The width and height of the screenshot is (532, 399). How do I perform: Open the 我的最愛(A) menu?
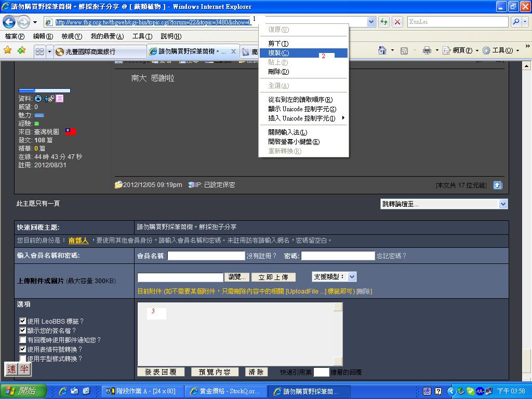click(x=107, y=36)
